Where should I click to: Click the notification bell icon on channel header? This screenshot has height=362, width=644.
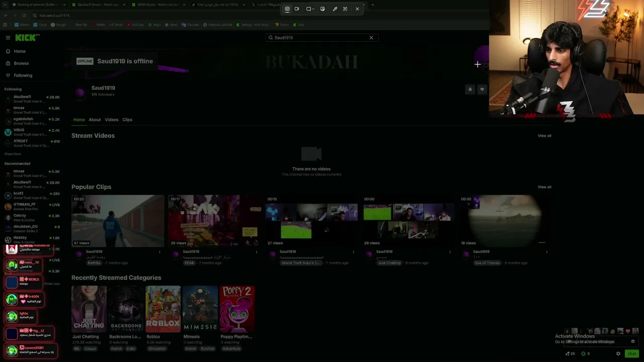[x=470, y=89]
